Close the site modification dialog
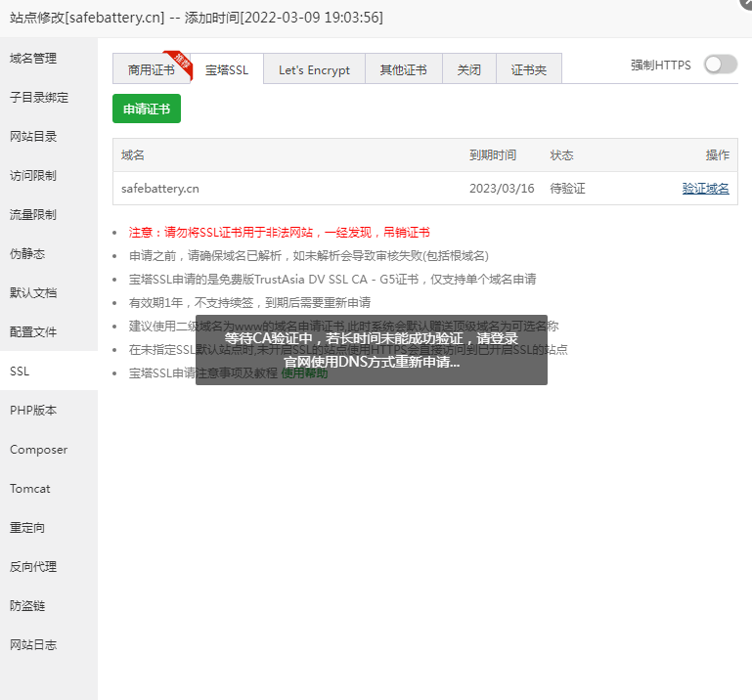752x700 pixels. coord(746,2)
